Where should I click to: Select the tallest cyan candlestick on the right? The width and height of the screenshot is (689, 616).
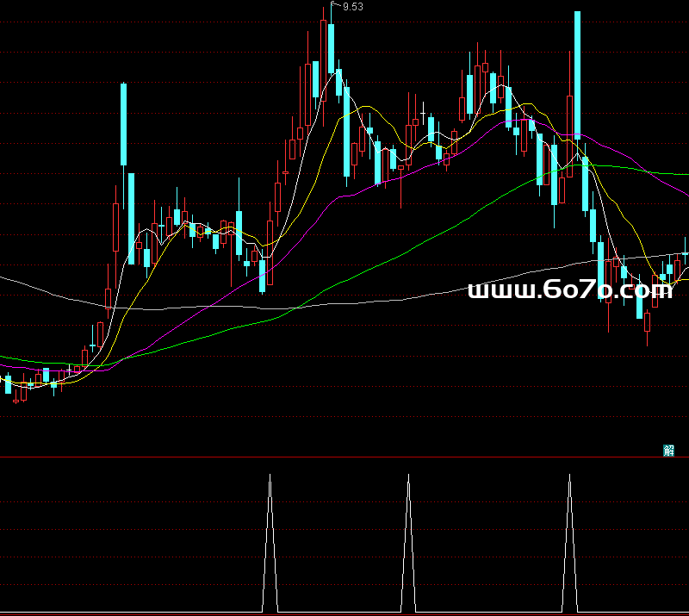(577, 75)
